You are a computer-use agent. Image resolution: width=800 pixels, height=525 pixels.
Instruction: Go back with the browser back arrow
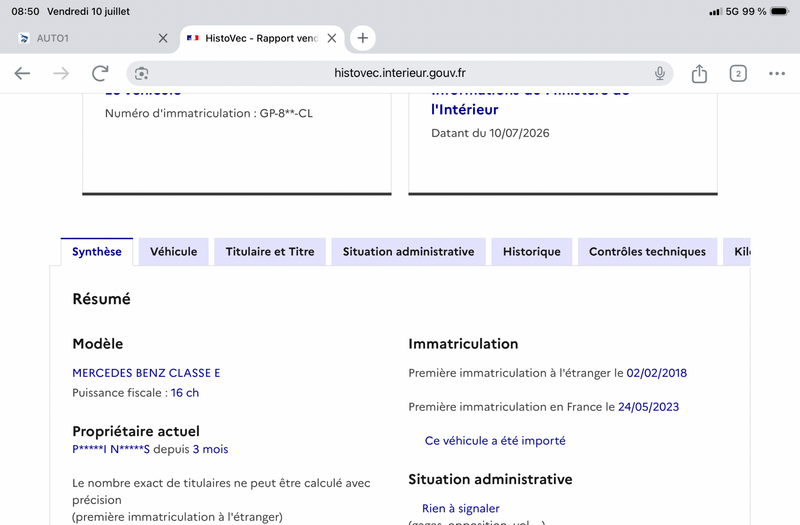click(x=22, y=73)
